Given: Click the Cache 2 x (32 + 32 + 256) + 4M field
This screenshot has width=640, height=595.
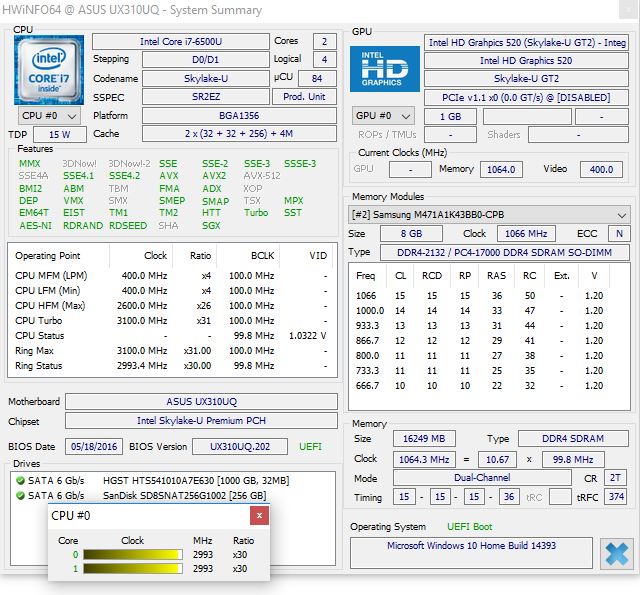Looking at the screenshot, I should [239, 134].
